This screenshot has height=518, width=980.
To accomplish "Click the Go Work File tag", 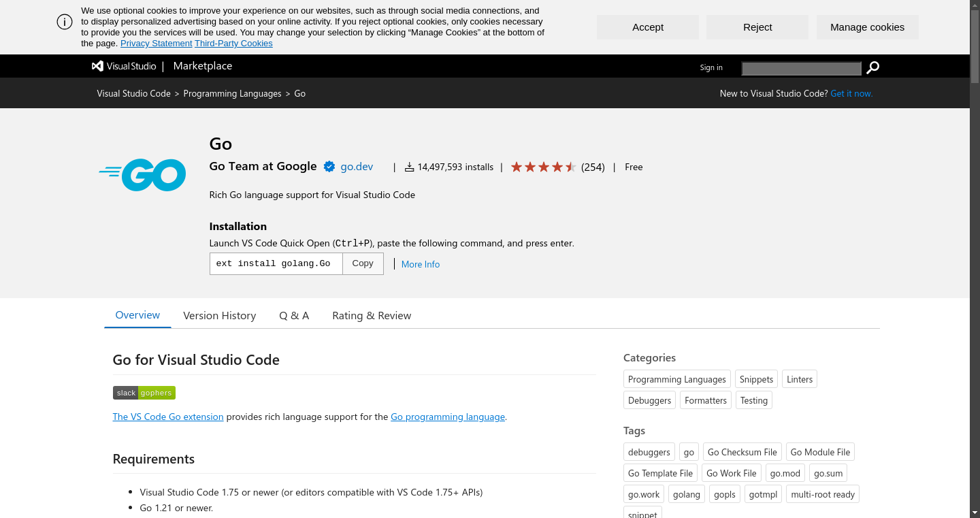I will click(x=732, y=473).
